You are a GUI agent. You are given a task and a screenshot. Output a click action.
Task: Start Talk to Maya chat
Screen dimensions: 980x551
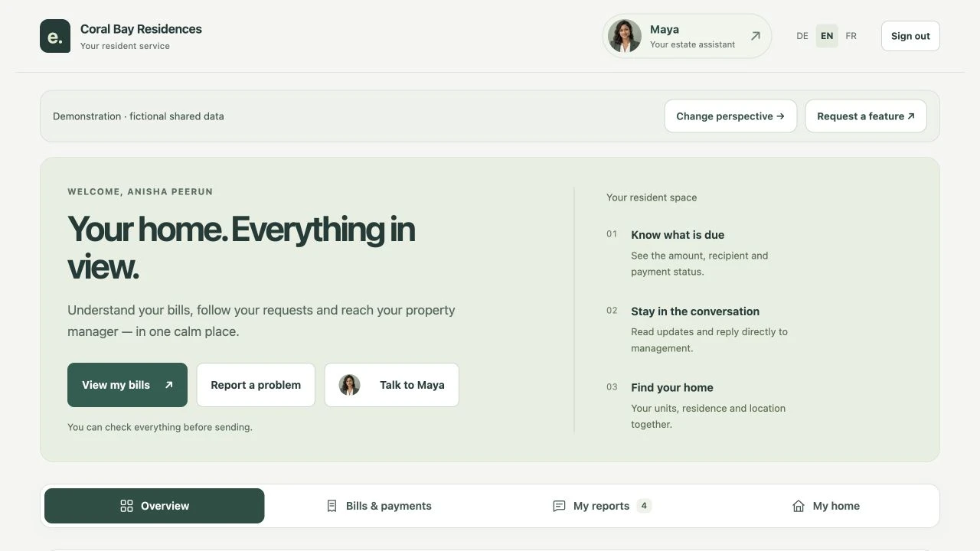[x=392, y=385]
